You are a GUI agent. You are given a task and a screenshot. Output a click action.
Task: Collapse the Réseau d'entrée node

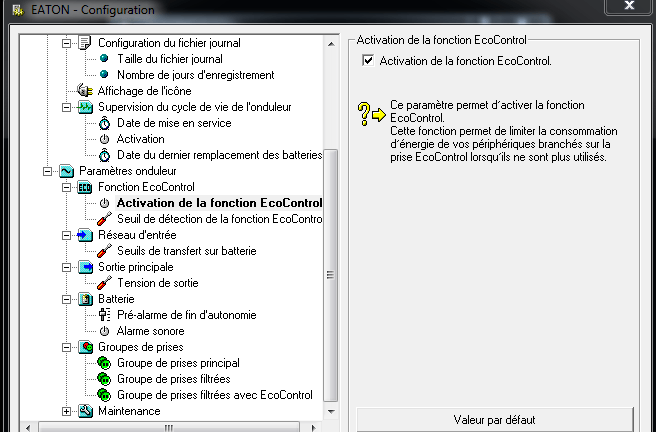[x=67, y=235]
